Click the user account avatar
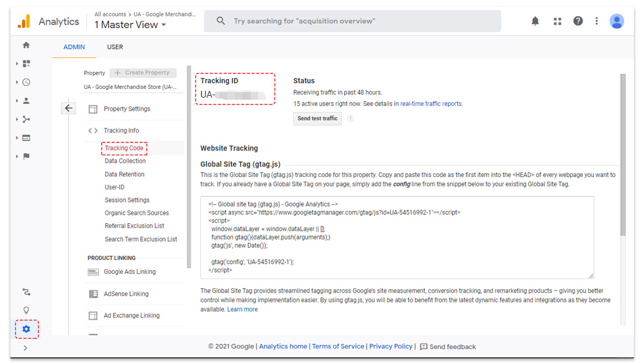 [616, 21]
